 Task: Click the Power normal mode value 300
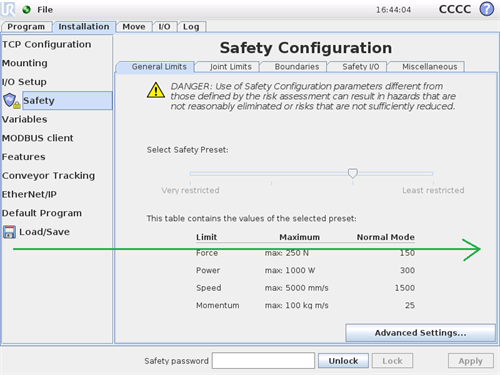[x=407, y=270]
